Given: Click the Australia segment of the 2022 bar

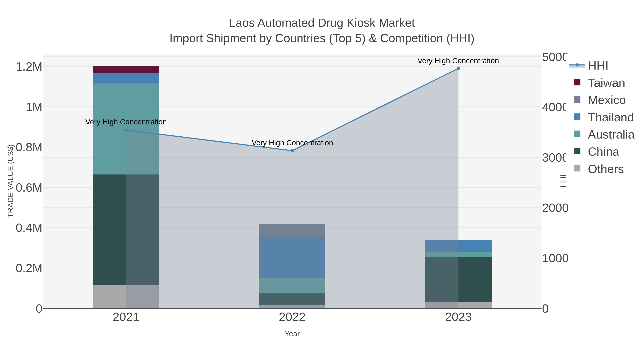Looking at the screenshot, I should [x=292, y=285].
